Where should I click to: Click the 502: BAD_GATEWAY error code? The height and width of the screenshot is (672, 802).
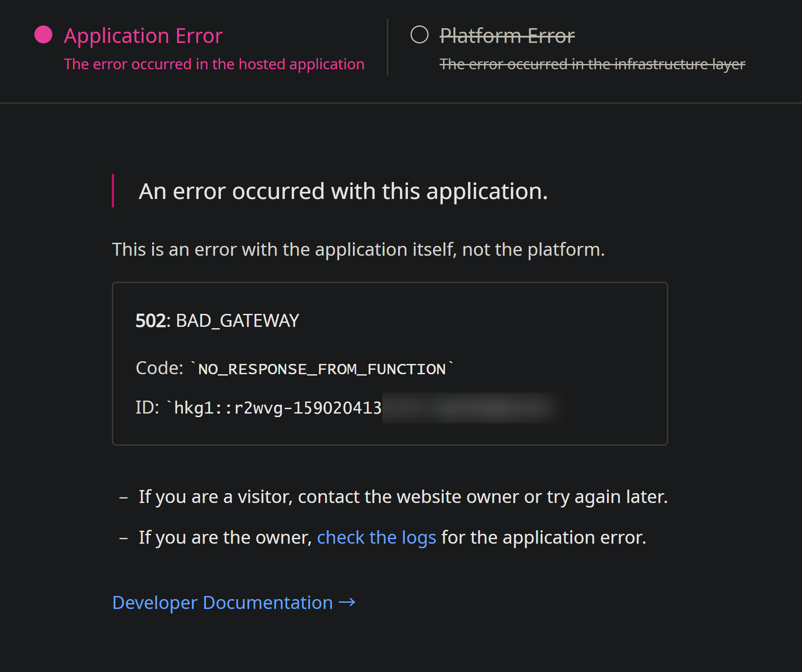(x=217, y=320)
